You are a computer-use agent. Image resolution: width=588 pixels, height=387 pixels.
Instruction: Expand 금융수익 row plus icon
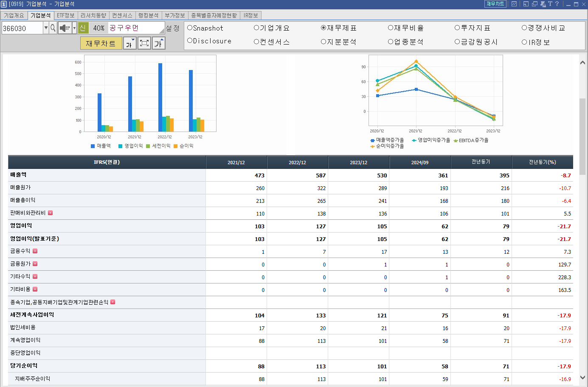point(35,251)
